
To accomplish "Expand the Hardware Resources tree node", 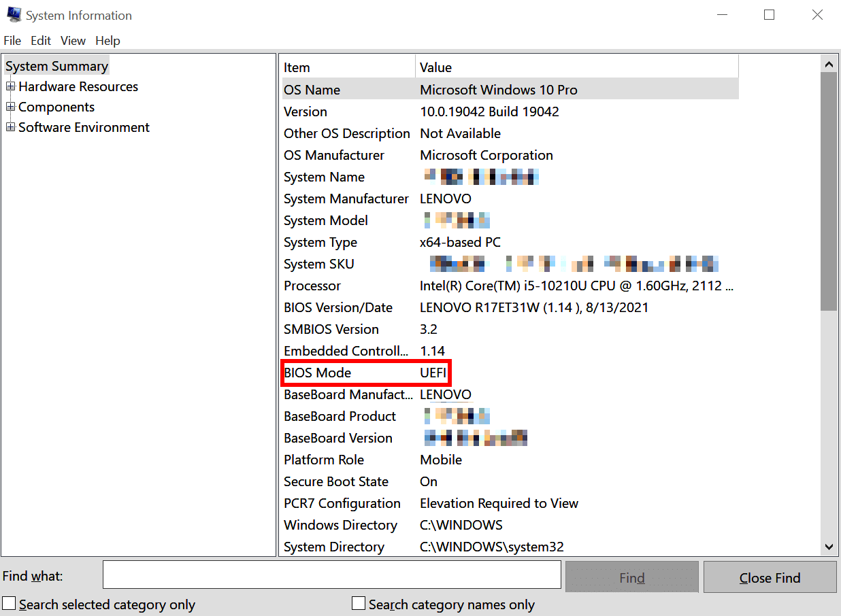I will pos(11,86).
